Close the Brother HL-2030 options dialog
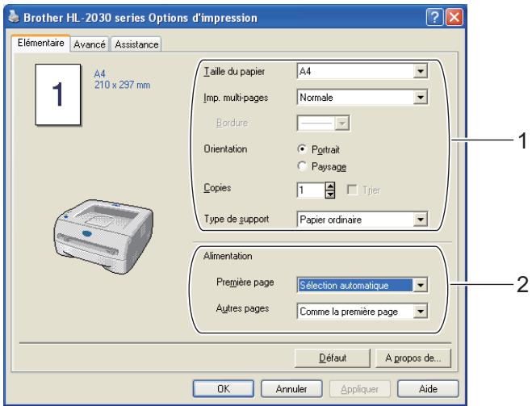The width and height of the screenshot is (532, 406). pos(454,17)
